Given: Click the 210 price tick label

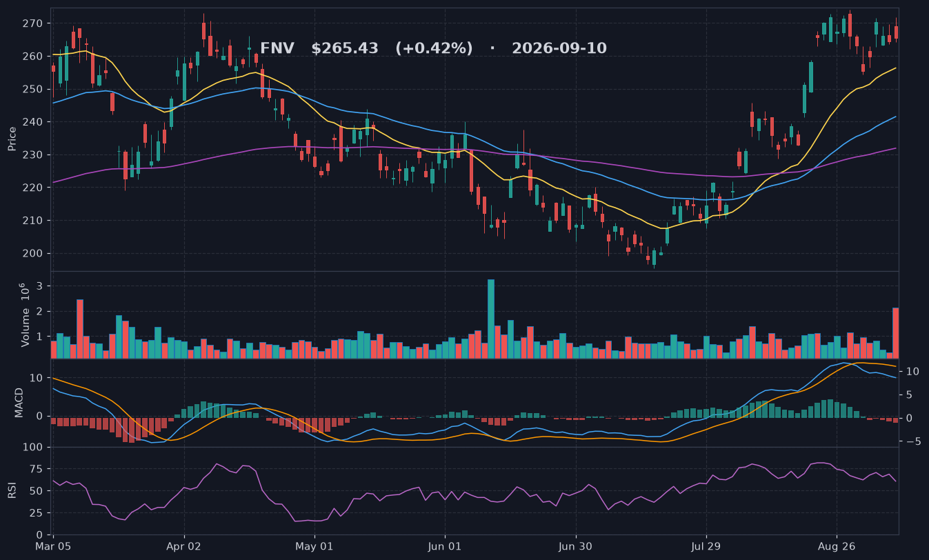Looking at the screenshot, I should [34, 221].
